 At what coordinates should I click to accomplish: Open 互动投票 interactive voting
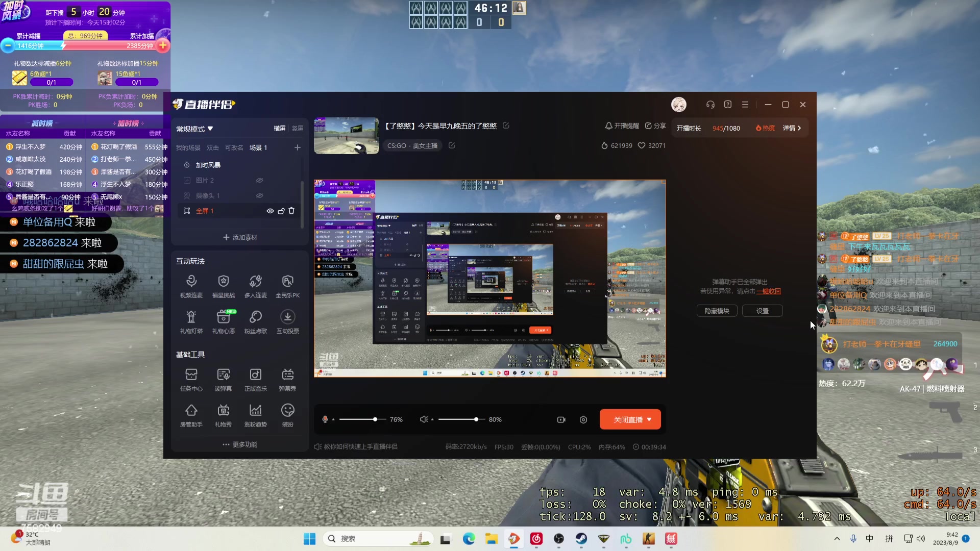(287, 322)
